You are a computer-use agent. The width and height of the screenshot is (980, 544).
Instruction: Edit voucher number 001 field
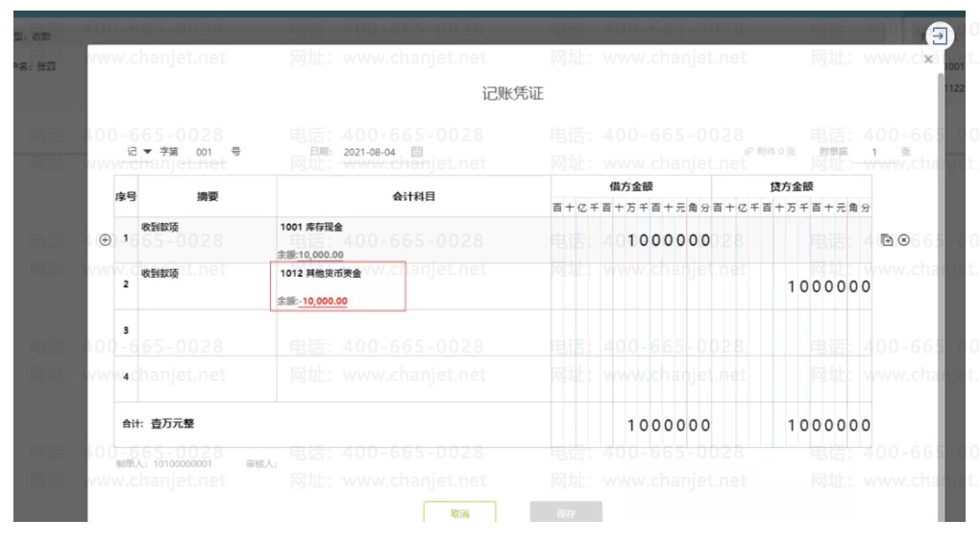(x=204, y=152)
